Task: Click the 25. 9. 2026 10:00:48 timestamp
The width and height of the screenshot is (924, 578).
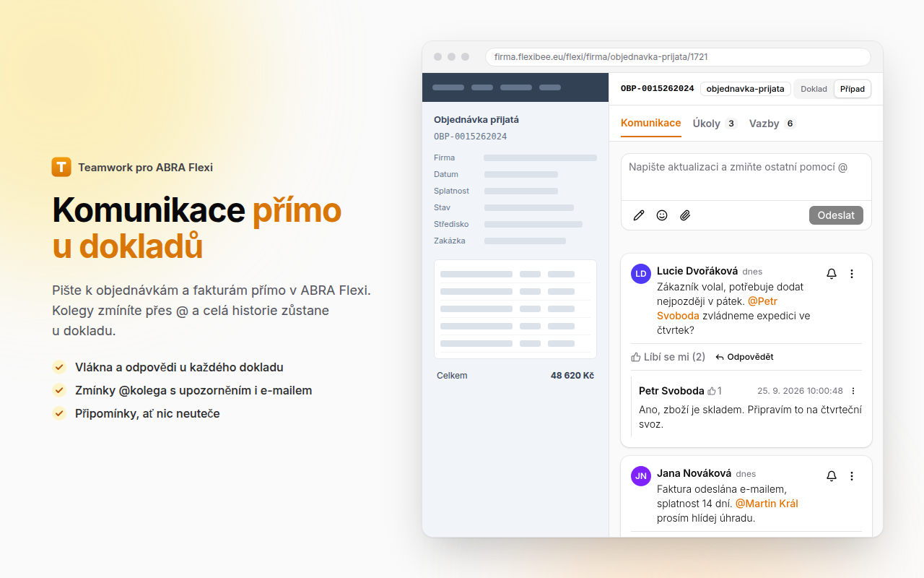Action: 800,391
